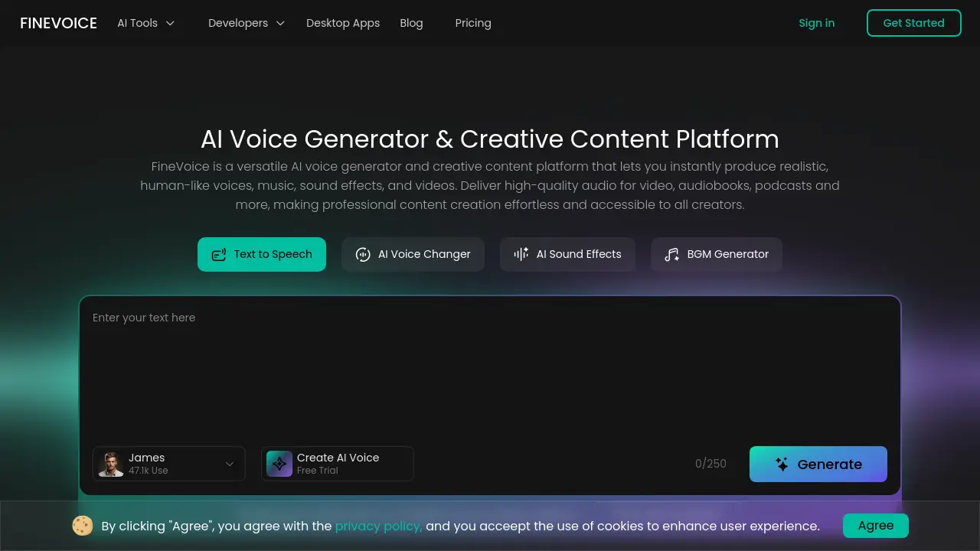Click the sparkle icon on Generate

pos(782,464)
